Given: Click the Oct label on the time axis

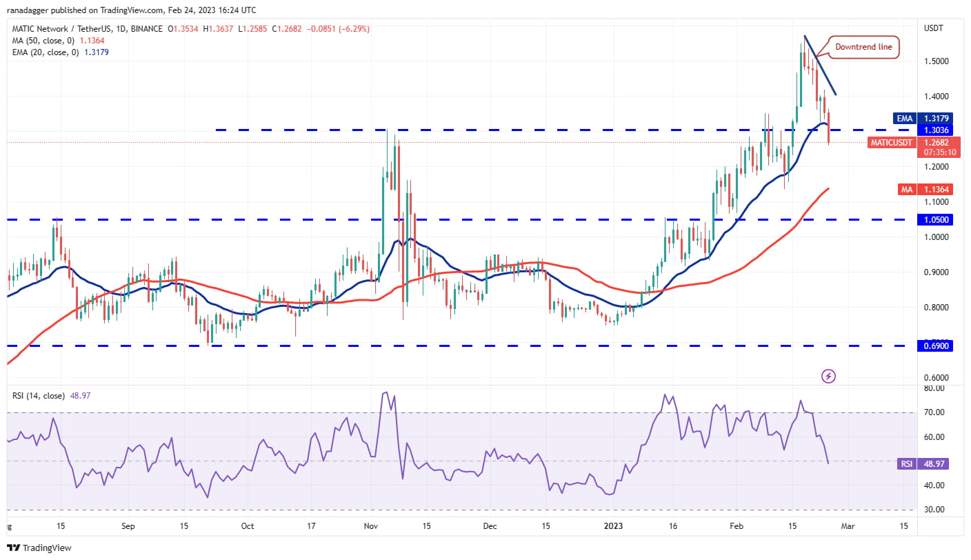Looking at the screenshot, I should [x=248, y=526].
